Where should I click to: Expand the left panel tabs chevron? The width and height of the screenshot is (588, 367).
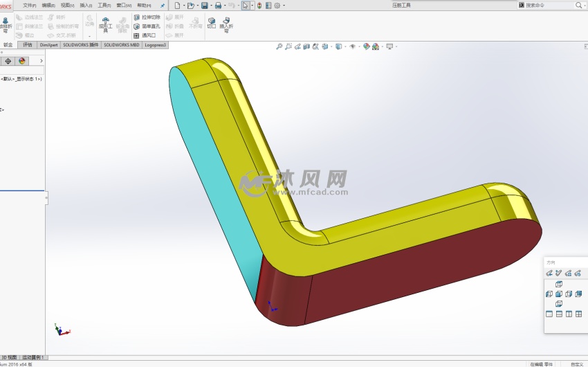click(x=41, y=61)
